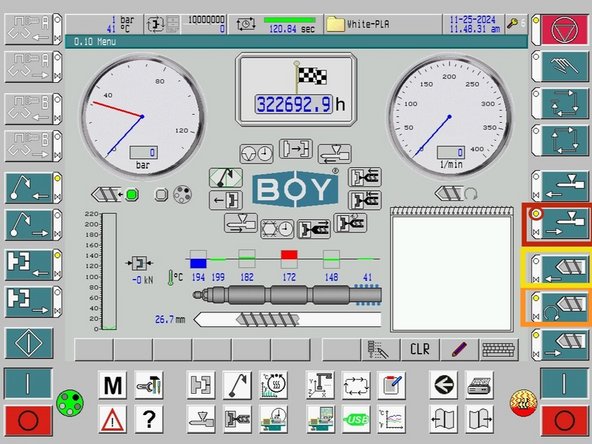Viewport: 592px width, 444px height.
Task: Open the cycle sequence loop page icon
Action: 356,385
